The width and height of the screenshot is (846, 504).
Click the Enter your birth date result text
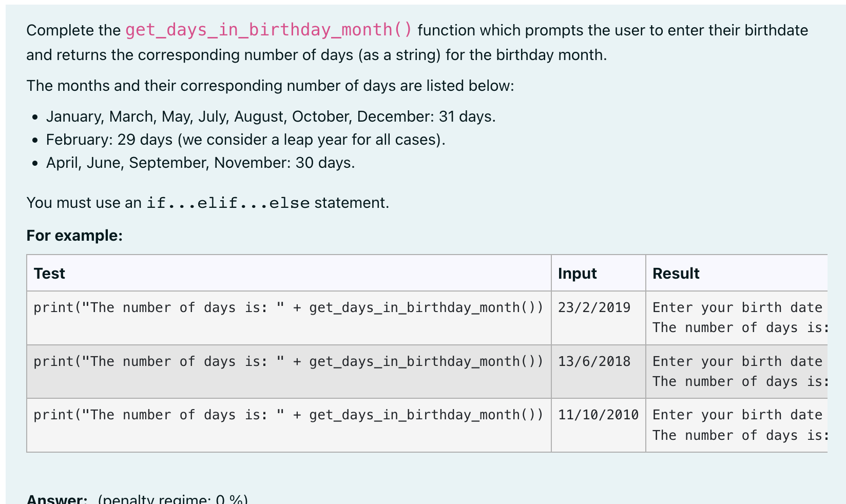click(x=737, y=307)
